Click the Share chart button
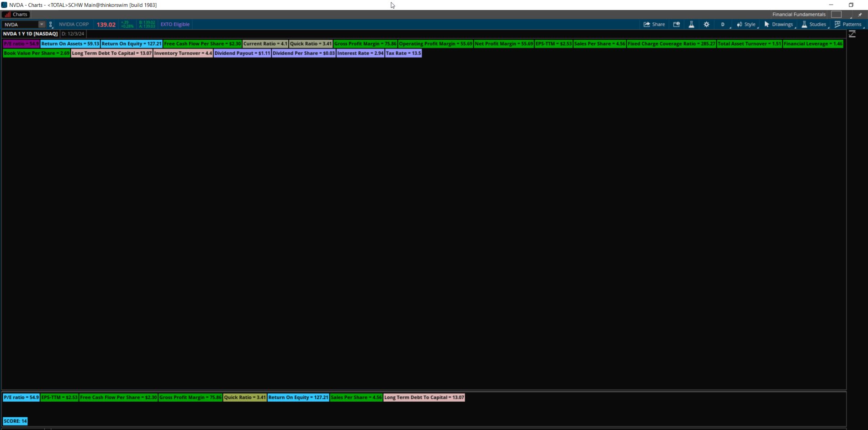The image size is (868, 430). (654, 24)
